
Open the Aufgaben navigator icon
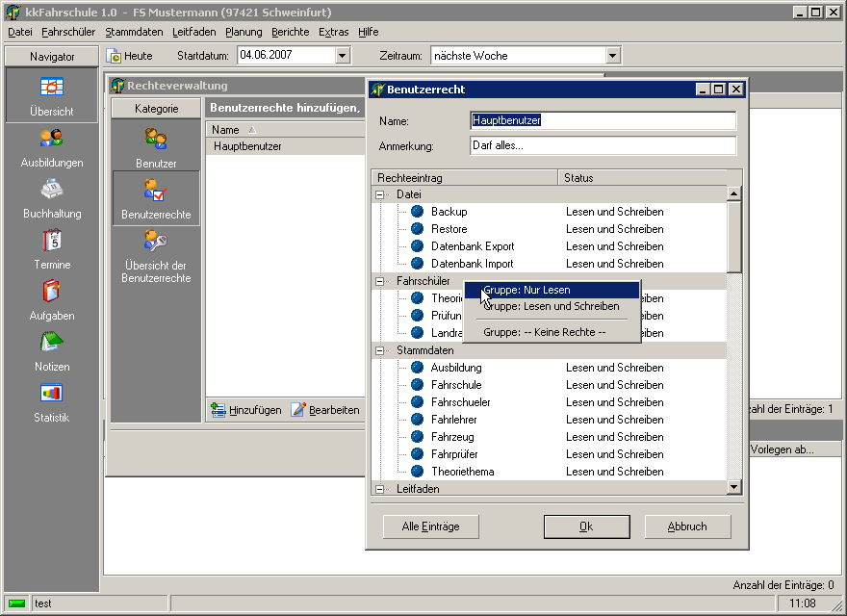pyautogui.click(x=52, y=293)
